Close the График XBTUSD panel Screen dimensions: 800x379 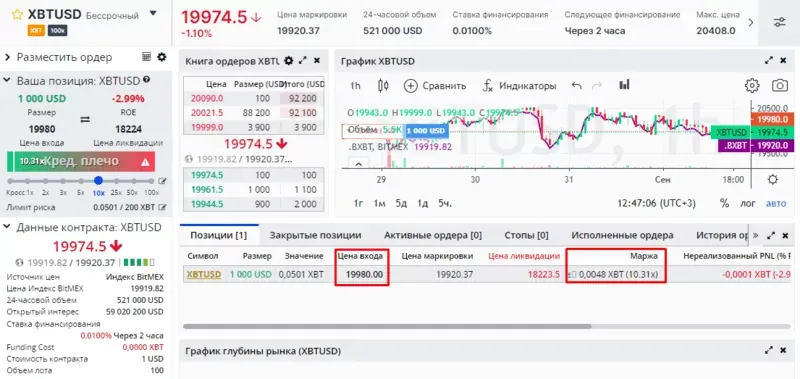coord(783,60)
